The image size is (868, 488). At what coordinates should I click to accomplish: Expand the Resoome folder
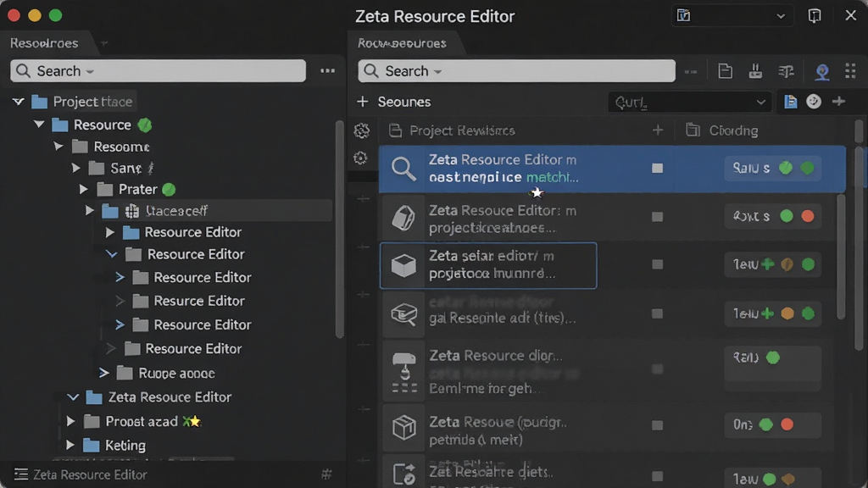click(58, 147)
